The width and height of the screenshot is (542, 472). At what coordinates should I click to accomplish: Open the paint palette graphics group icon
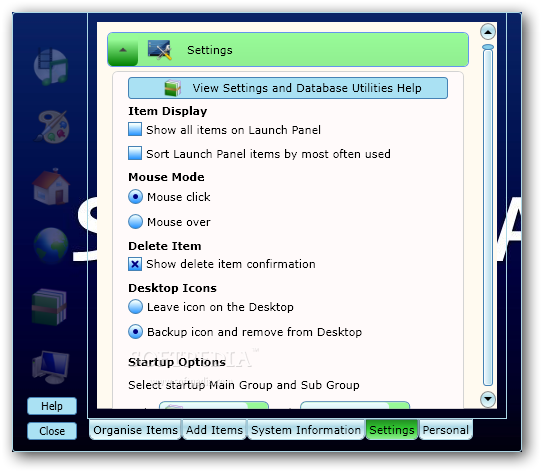point(52,127)
